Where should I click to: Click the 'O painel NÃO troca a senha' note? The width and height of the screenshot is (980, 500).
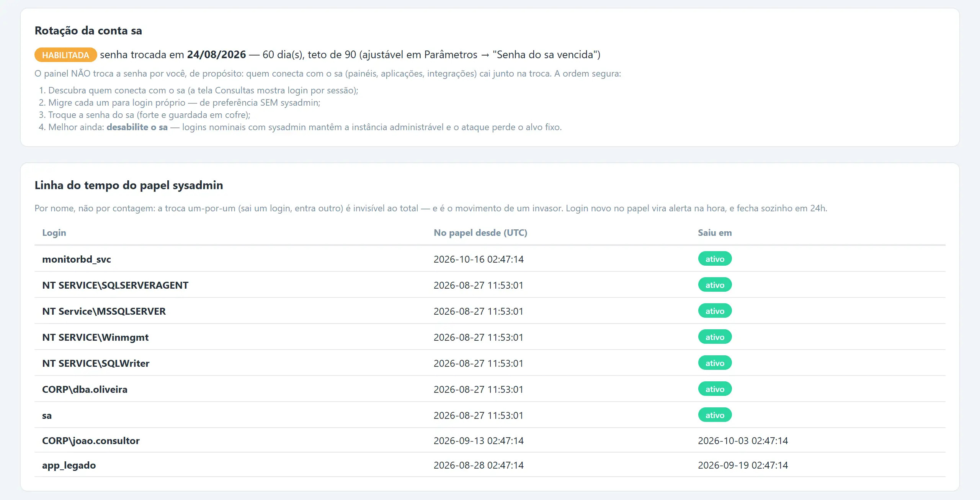[328, 74]
